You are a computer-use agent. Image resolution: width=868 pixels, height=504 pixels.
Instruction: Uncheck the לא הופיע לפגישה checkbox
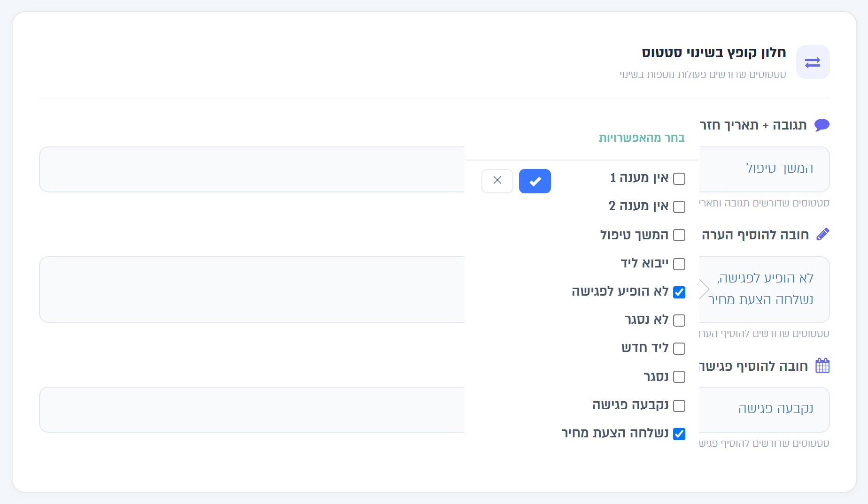point(679,292)
